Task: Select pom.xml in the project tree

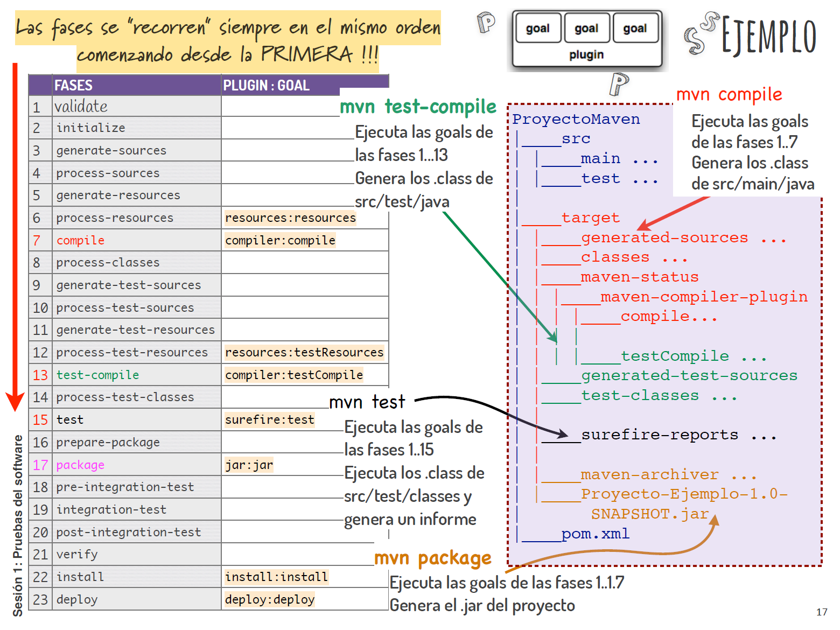Action: (x=595, y=534)
